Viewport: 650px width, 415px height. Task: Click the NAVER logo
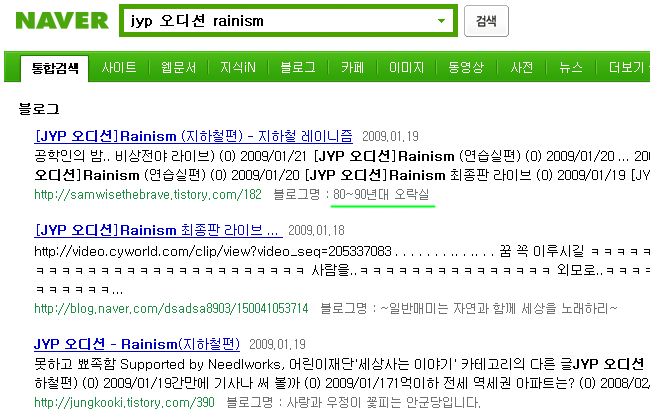click(62, 21)
